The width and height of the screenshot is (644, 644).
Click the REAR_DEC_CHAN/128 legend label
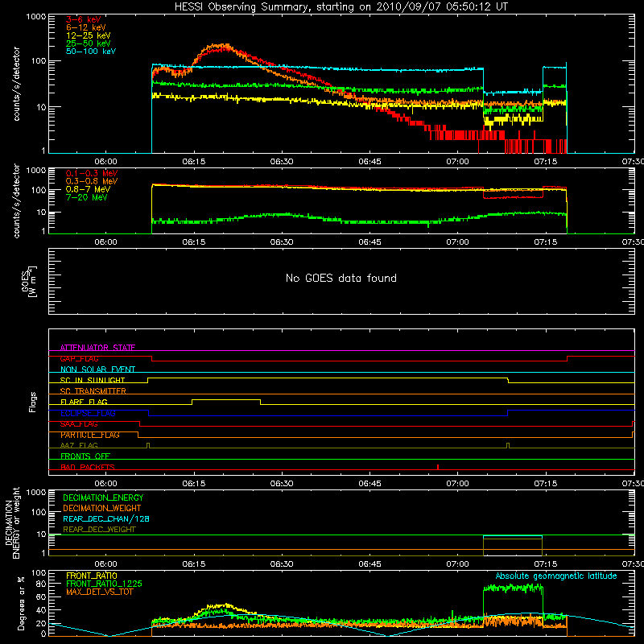pos(106,518)
